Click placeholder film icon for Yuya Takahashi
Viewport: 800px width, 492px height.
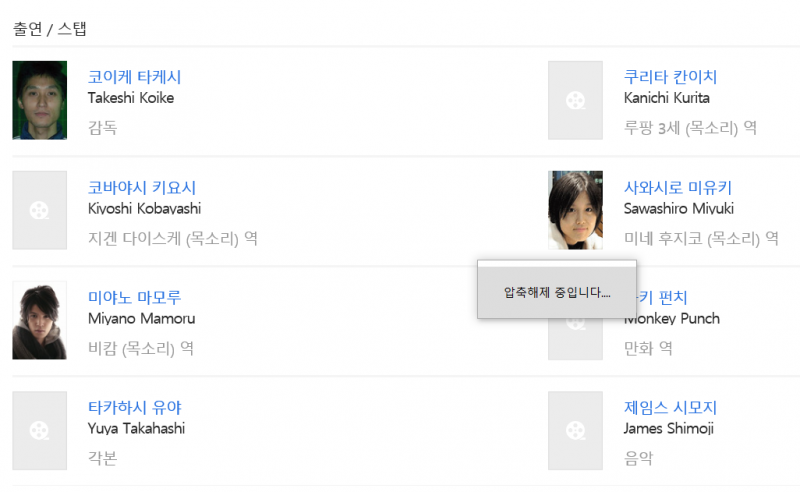(x=39, y=430)
